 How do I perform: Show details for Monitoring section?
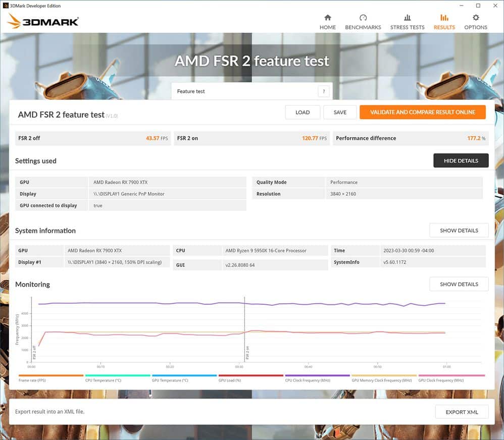point(459,284)
